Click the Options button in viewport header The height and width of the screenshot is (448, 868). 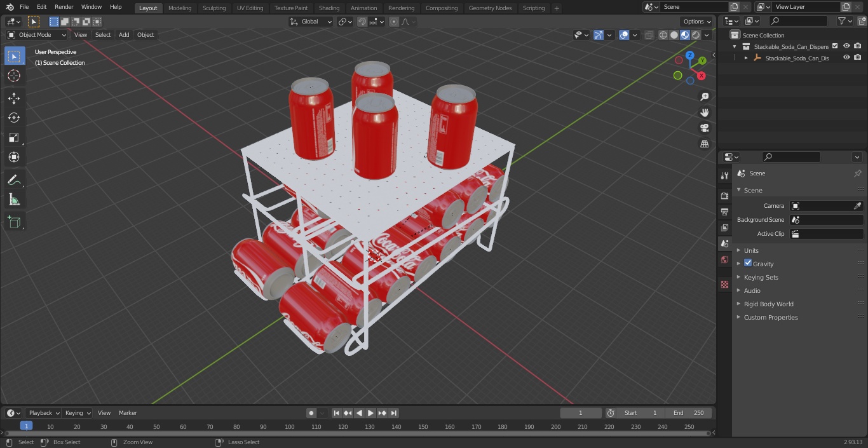tap(697, 22)
